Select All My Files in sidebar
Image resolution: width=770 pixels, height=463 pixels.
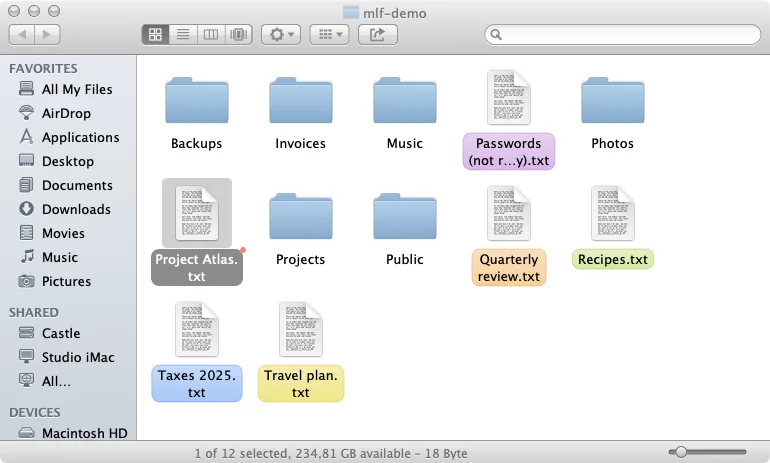pyautogui.click(x=68, y=89)
